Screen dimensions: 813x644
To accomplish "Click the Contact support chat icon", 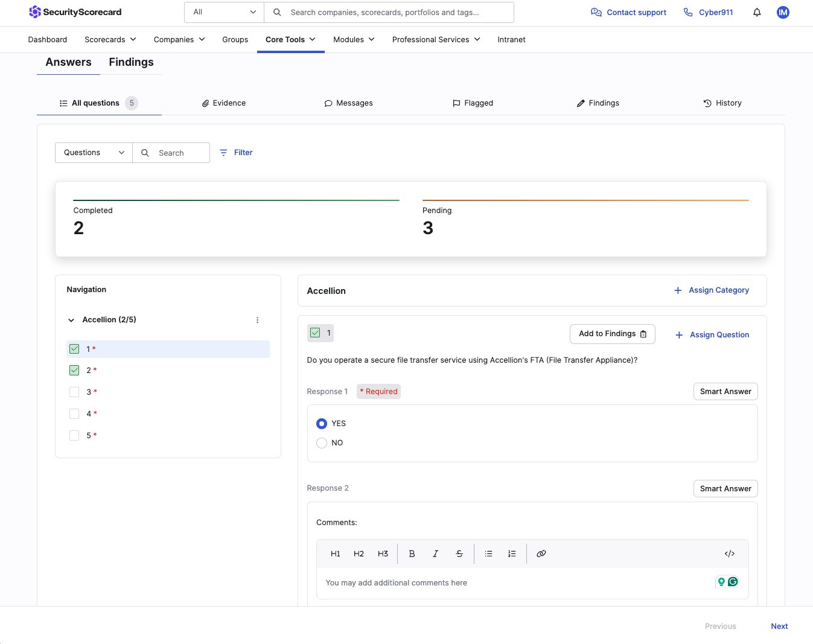I will pyautogui.click(x=596, y=12).
